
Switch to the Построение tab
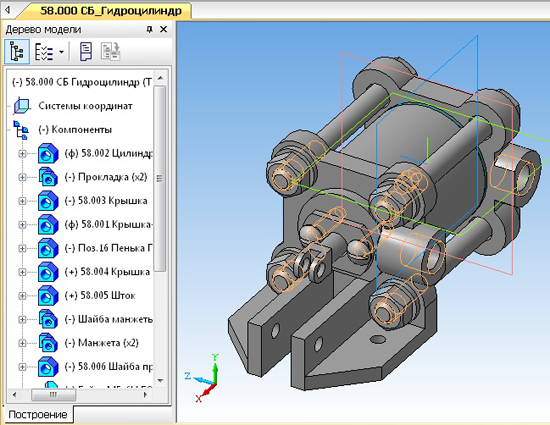[x=38, y=414]
